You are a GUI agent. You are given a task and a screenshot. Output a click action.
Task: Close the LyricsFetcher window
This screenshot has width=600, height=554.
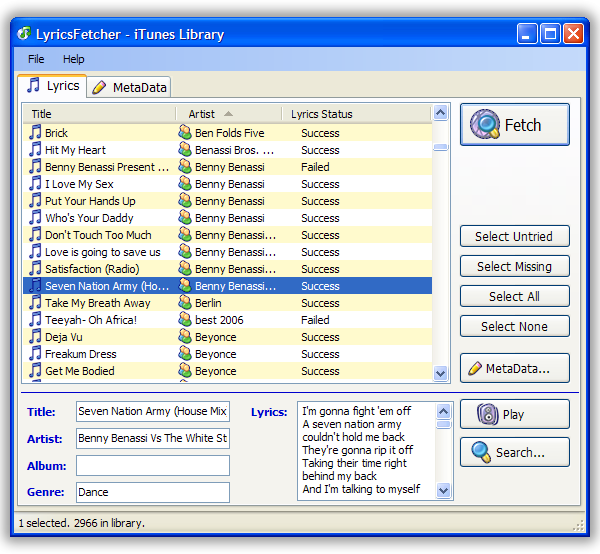(x=574, y=34)
